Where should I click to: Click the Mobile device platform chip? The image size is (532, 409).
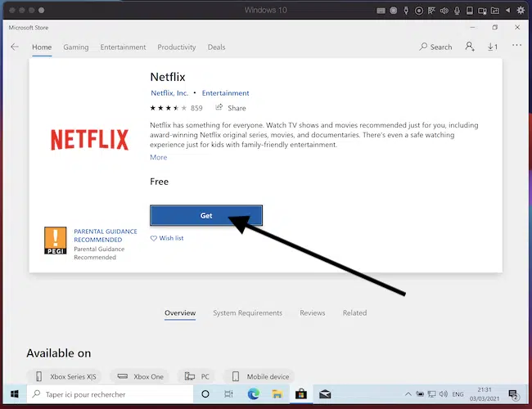point(259,376)
